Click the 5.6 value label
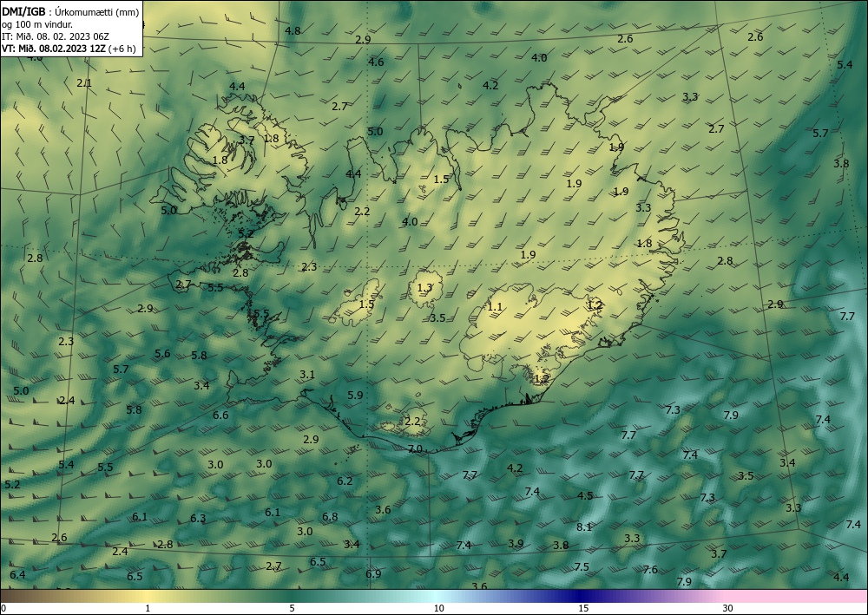Screen dimensions: 868x615 click(x=162, y=354)
